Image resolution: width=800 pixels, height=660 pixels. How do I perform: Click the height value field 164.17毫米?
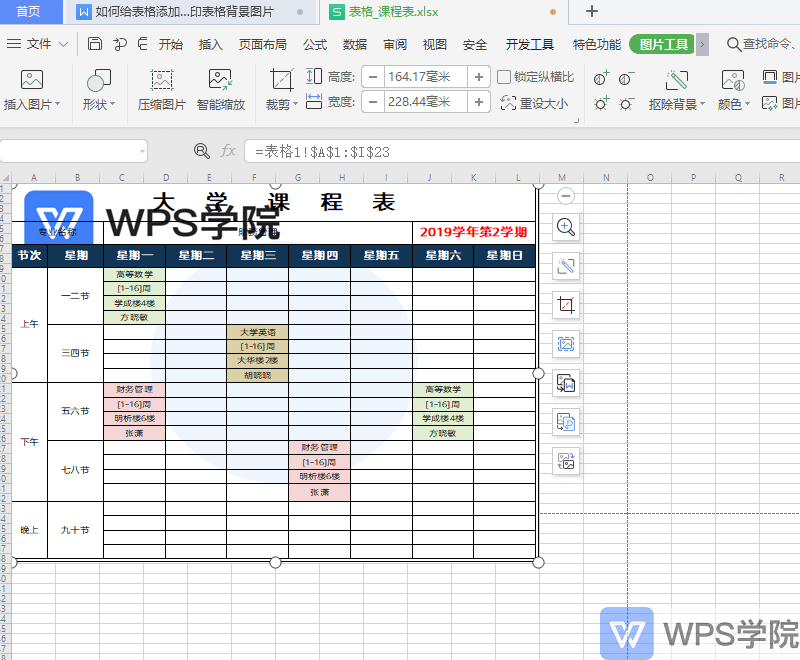point(426,77)
